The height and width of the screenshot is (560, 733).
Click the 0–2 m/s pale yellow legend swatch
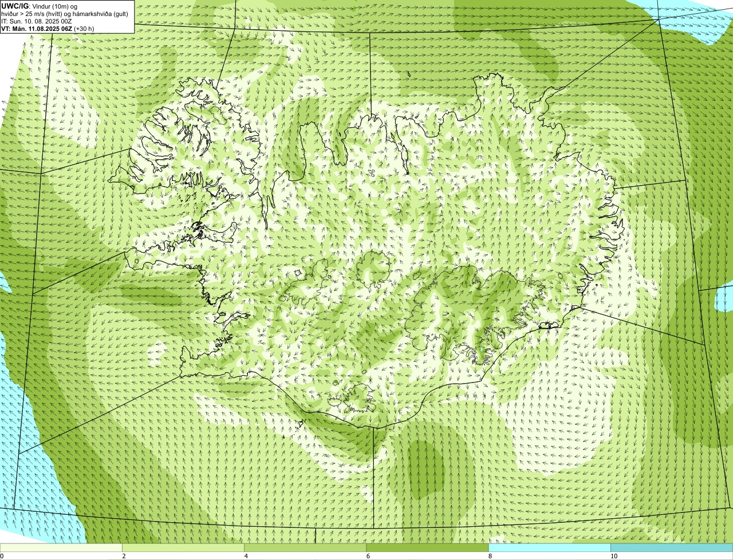coord(61,547)
